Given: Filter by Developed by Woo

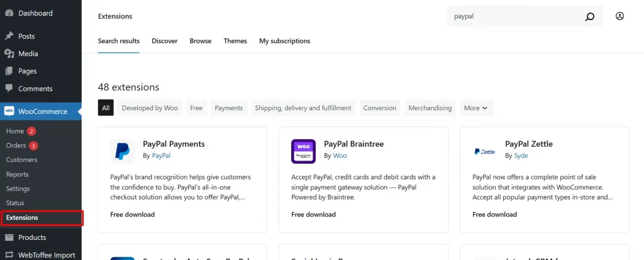Looking at the screenshot, I should click(150, 108).
